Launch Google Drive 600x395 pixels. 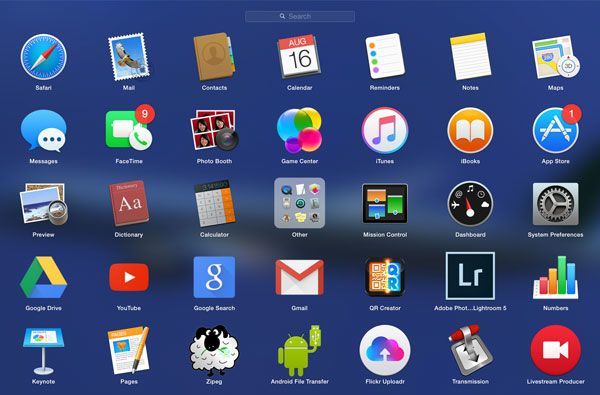pyautogui.click(x=43, y=277)
